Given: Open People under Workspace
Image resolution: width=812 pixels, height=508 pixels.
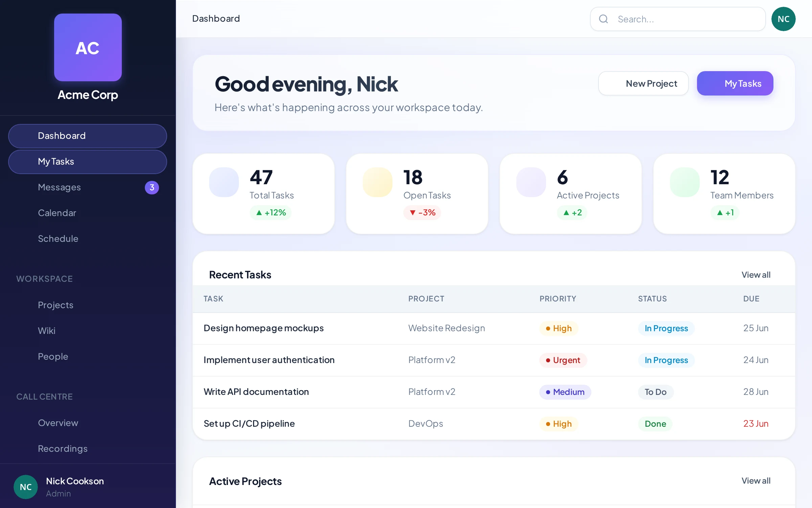Looking at the screenshot, I should click(x=88, y=357).
